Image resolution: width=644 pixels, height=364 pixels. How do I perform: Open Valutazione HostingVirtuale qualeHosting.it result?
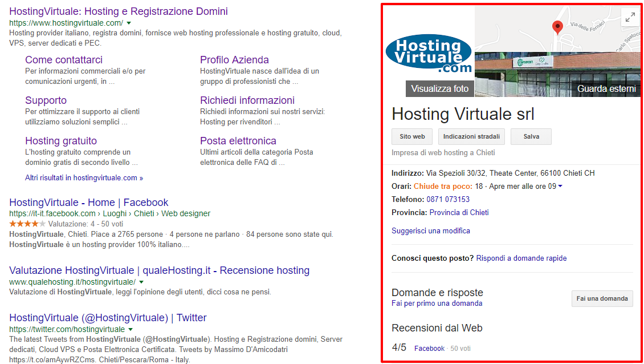coord(160,270)
